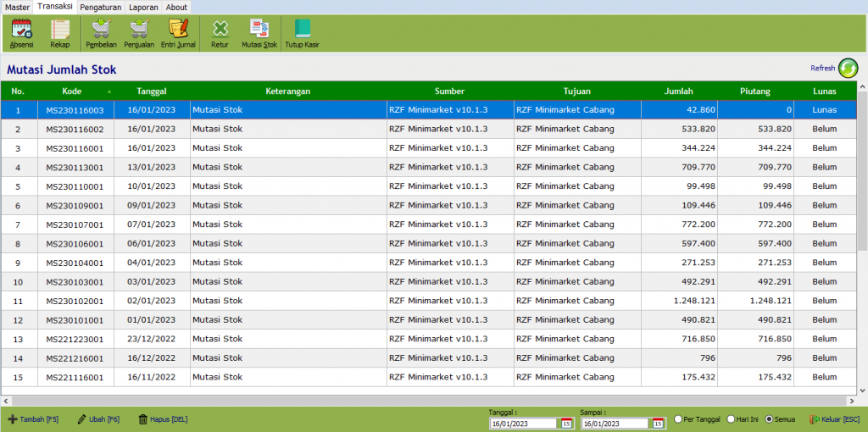Switch to the About tab
This screenshot has width=868, height=432.
[176, 7]
